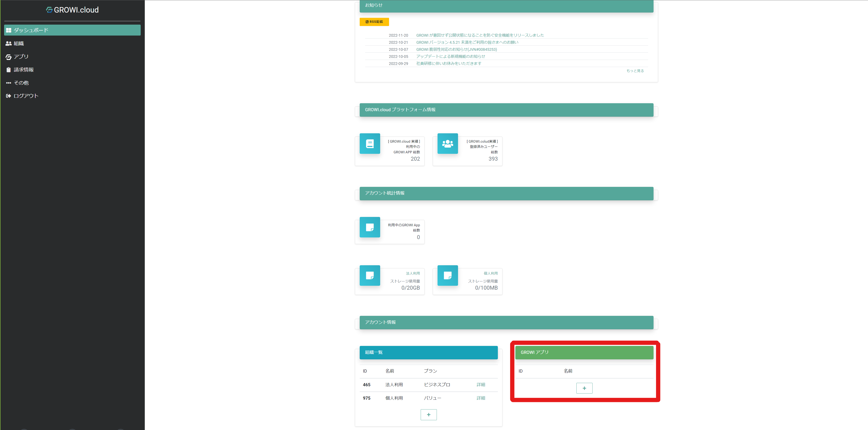Click the 2022-10-07 date entry
This screenshot has width=868, height=430.
tap(398, 50)
